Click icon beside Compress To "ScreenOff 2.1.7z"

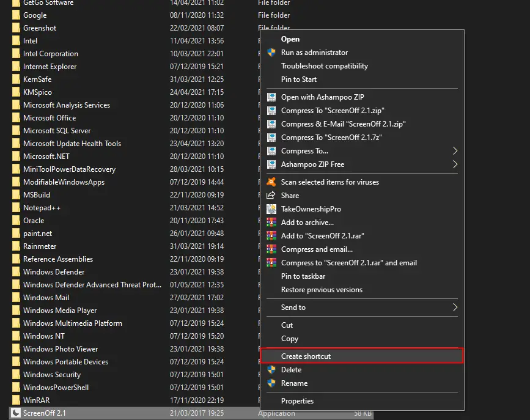click(271, 138)
